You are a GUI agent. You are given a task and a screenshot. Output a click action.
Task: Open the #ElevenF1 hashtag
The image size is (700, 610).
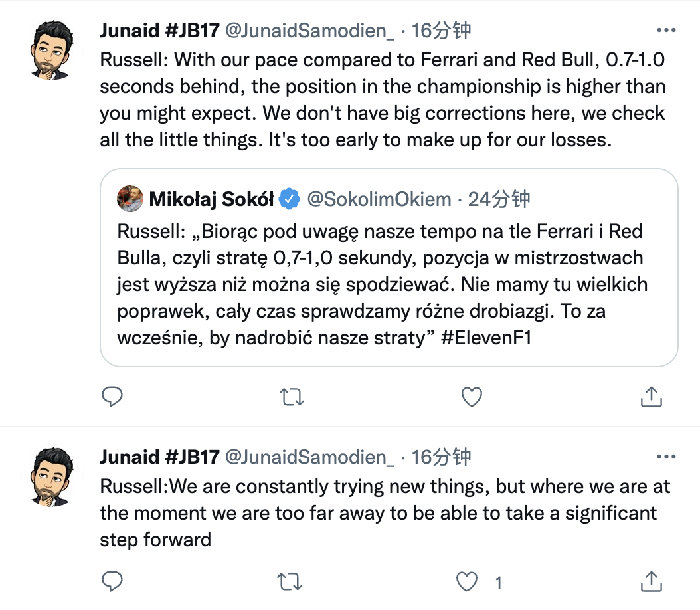click(x=487, y=338)
